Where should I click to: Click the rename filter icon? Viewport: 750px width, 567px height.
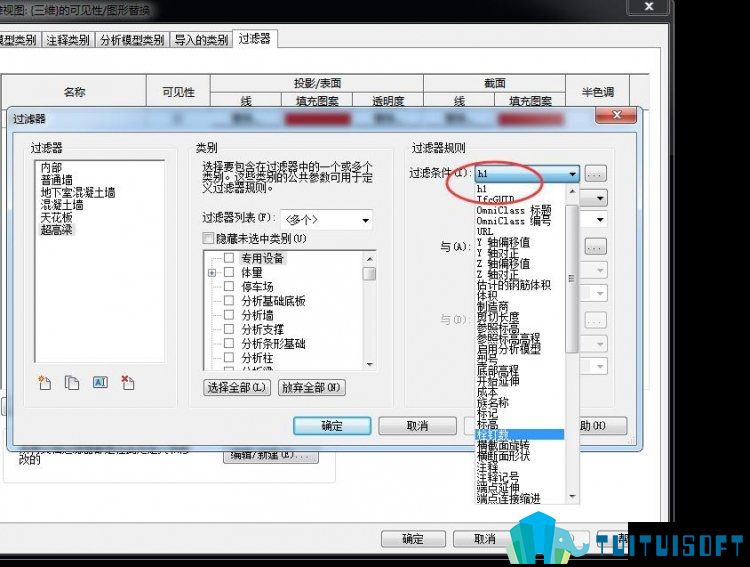pyautogui.click(x=100, y=382)
